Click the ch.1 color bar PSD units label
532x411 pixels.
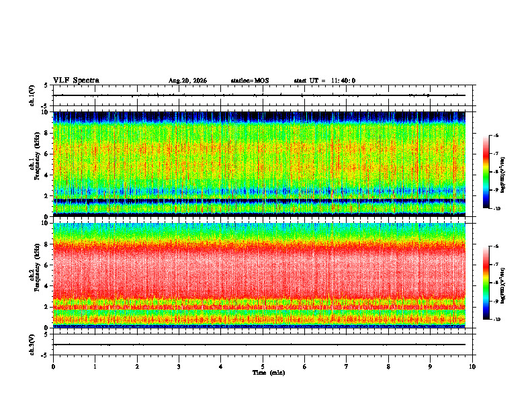tap(502, 175)
